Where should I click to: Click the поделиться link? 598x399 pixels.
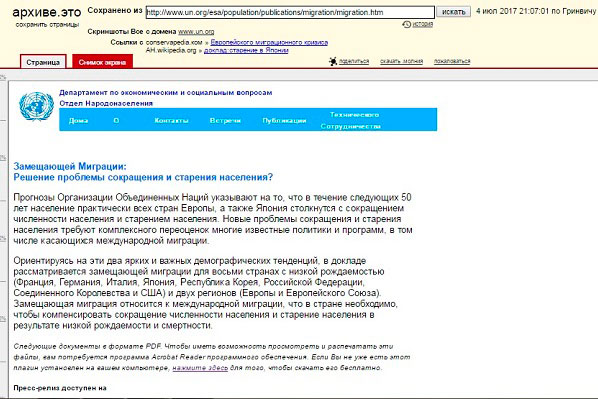tap(354, 61)
